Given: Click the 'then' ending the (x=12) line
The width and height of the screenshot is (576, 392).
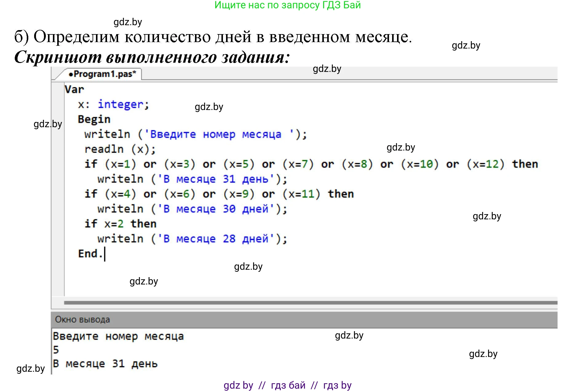Looking at the screenshot, I should 525,164.
